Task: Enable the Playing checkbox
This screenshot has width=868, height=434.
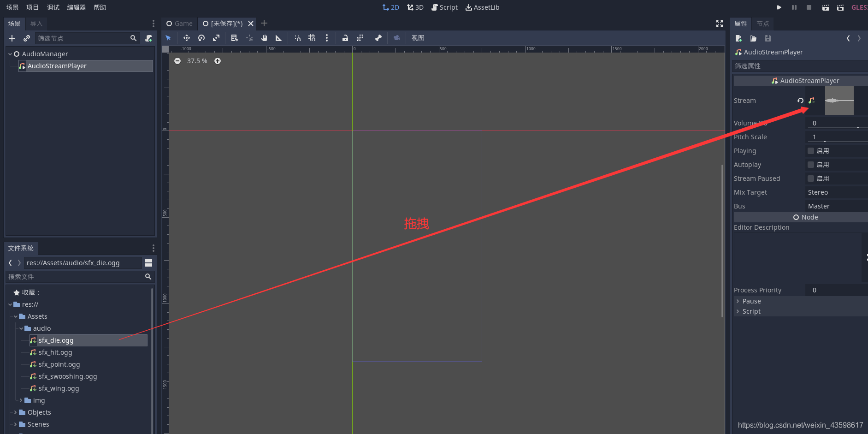Action: tap(811, 151)
